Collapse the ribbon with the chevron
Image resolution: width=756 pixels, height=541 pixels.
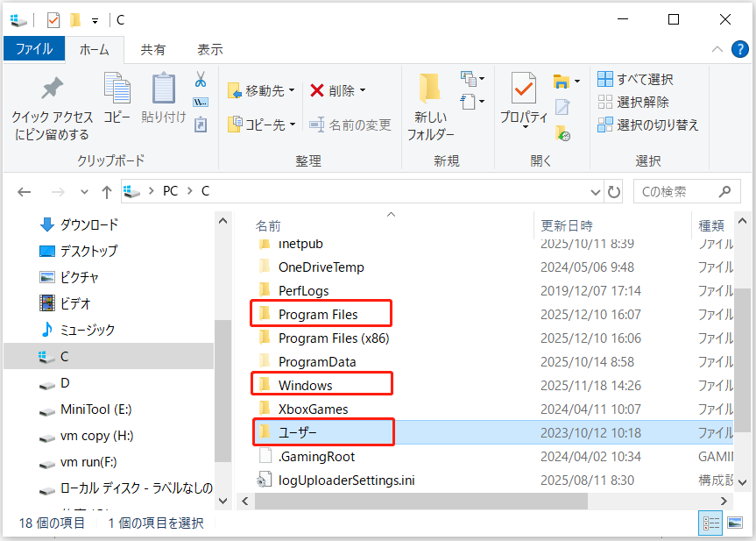pyautogui.click(x=717, y=49)
